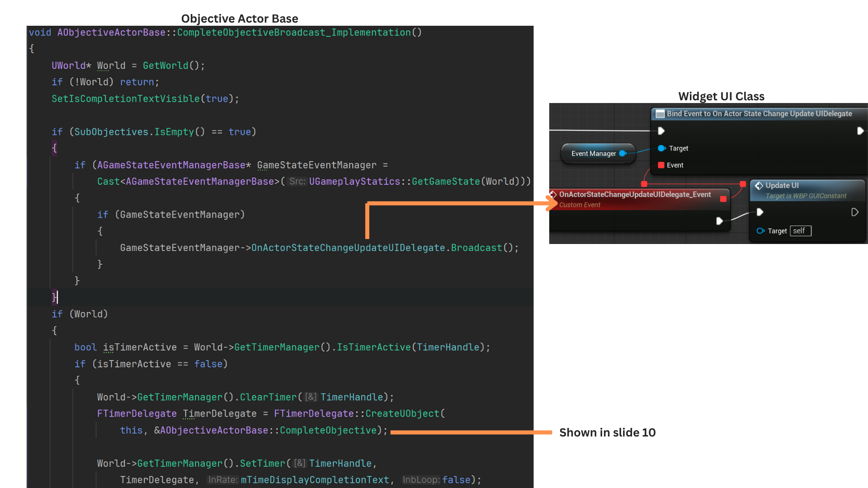The height and width of the screenshot is (488, 868).
Task: Click the custom event's red output delegate pin
Action: pos(723,199)
